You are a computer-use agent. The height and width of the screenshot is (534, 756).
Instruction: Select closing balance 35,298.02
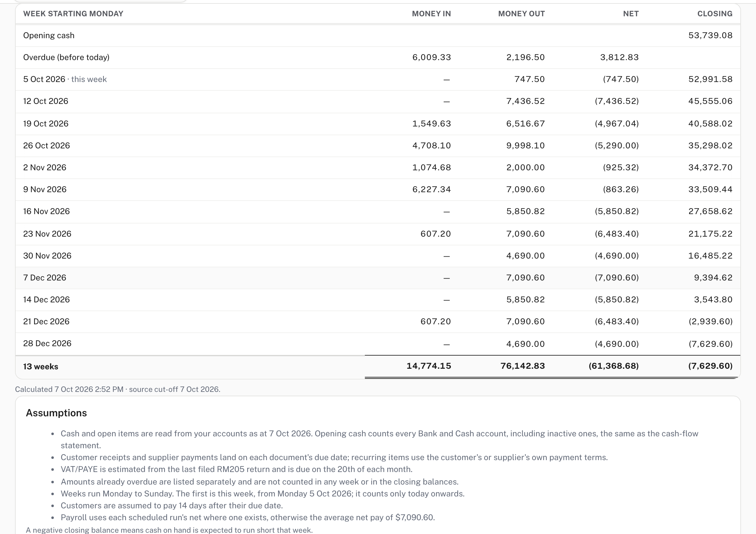[710, 146]
